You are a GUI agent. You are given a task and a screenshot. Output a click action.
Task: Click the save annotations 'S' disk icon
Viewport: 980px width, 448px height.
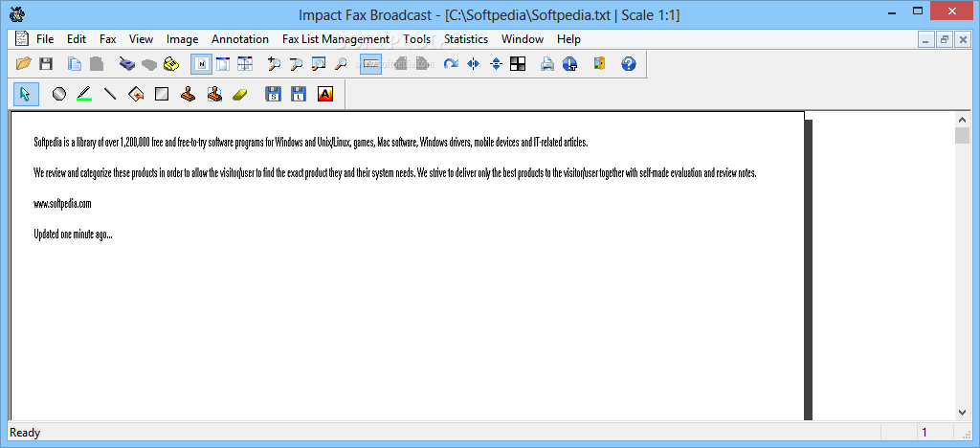[273, 95]
